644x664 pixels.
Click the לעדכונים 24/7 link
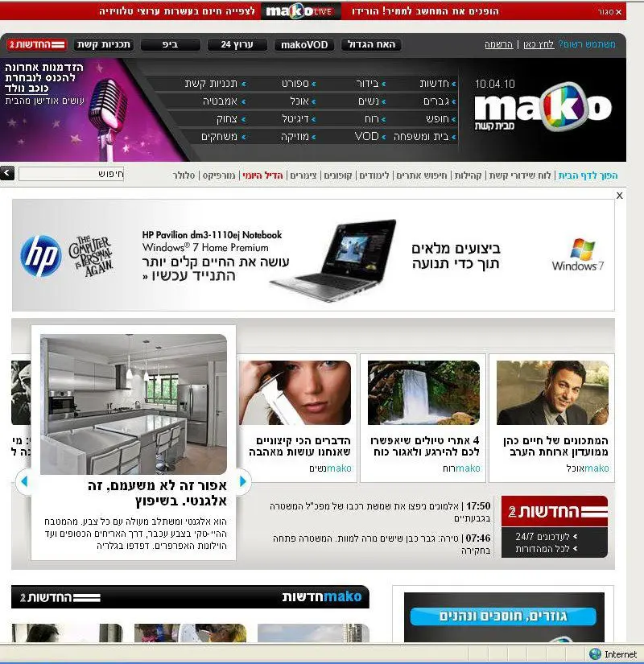click(547, 537)
